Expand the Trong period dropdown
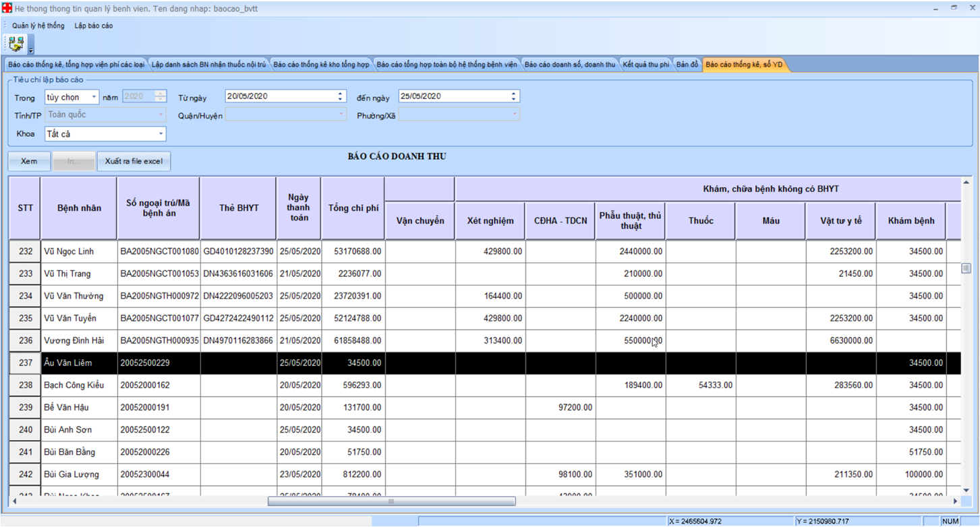Image resolution: width=980 pixels, height=527 pixels. coord(94,97)
